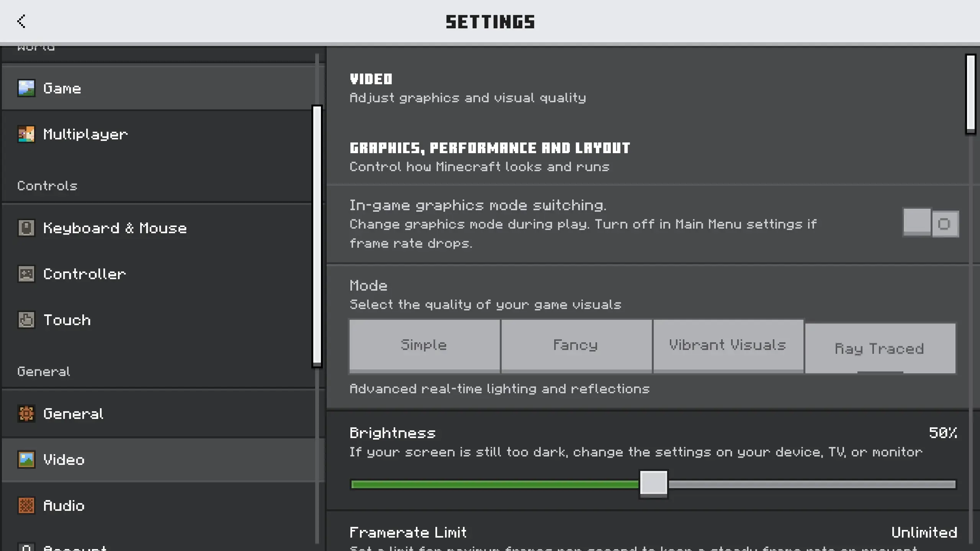Toggle in-game graphics mode switching
This screenshot has width=980, height=551.
point(931,223)
